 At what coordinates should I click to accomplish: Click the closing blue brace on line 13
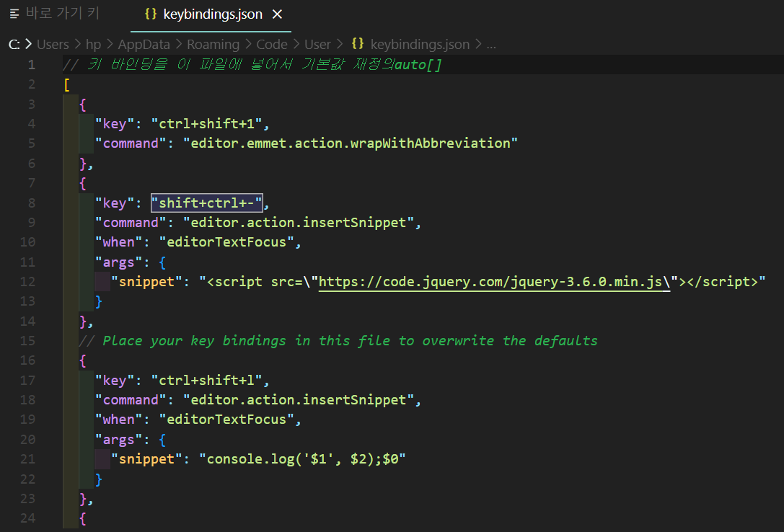tap(99, 301)
